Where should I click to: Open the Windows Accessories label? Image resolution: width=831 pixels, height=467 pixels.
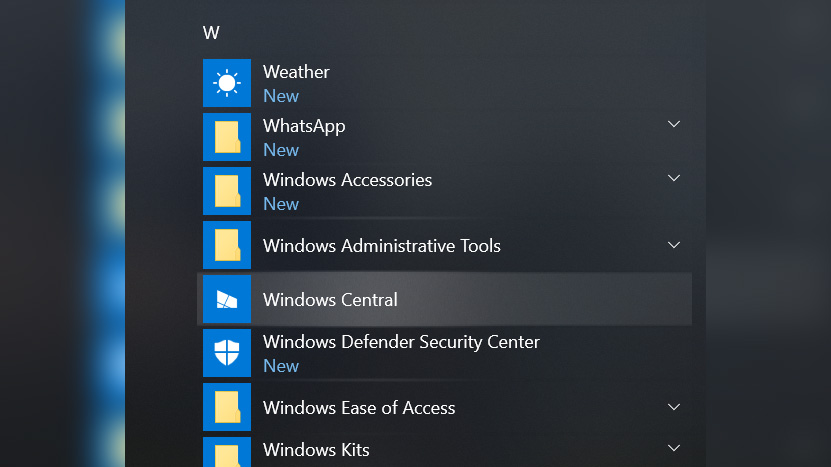(347, 180)
